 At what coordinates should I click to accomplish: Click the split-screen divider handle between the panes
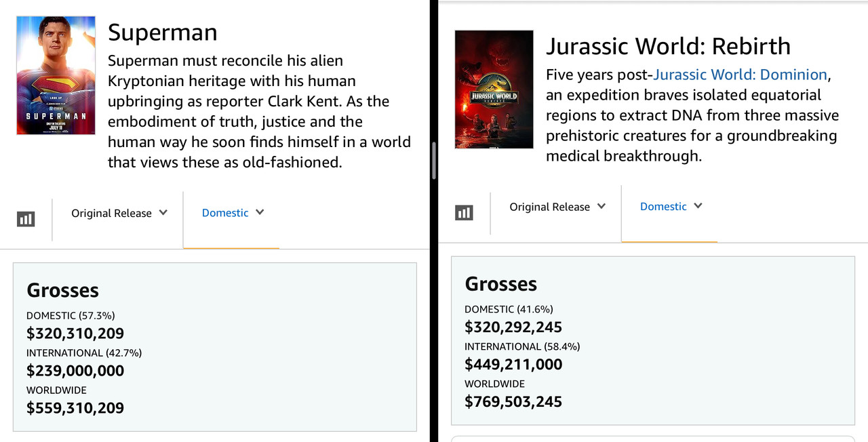click(x=434, y=160)
